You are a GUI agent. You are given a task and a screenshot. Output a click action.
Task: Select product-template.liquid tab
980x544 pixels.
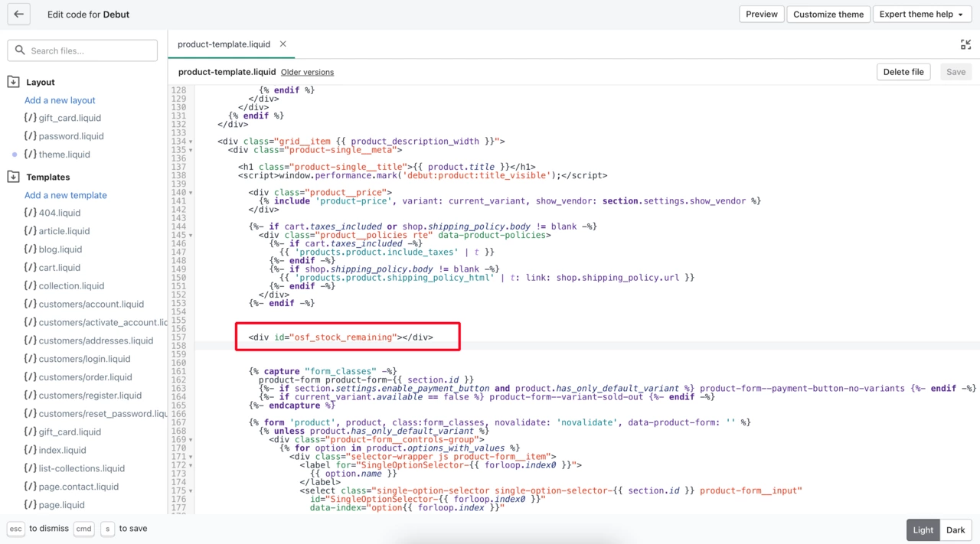(x=224, y=44)
